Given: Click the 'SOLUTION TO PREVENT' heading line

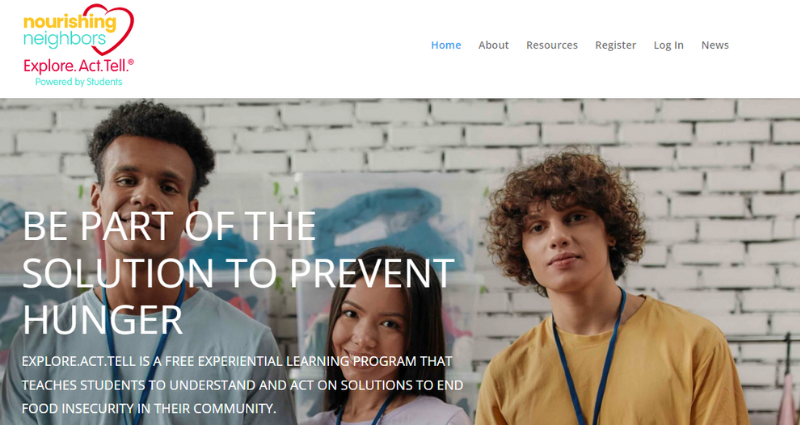Looking at the screenshot, I should (x=238, y=272).
